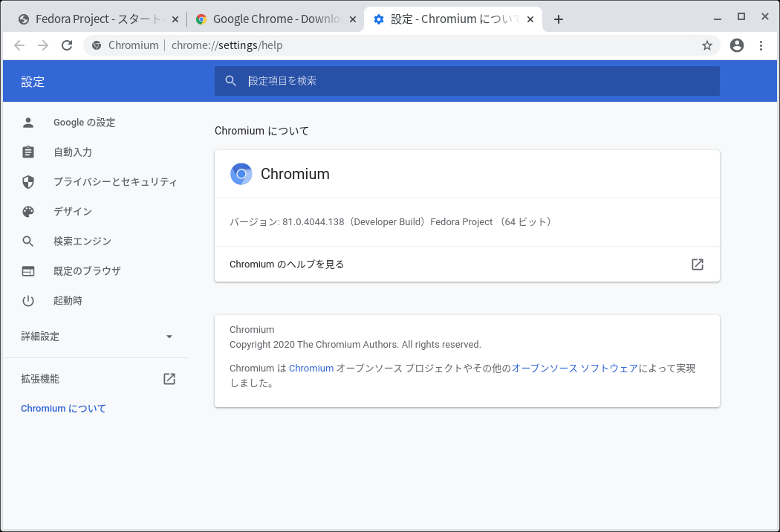This screenshot has width=780, height=532.
Task: Select Chromium について in the sidebar
Action: pos(63,409)
